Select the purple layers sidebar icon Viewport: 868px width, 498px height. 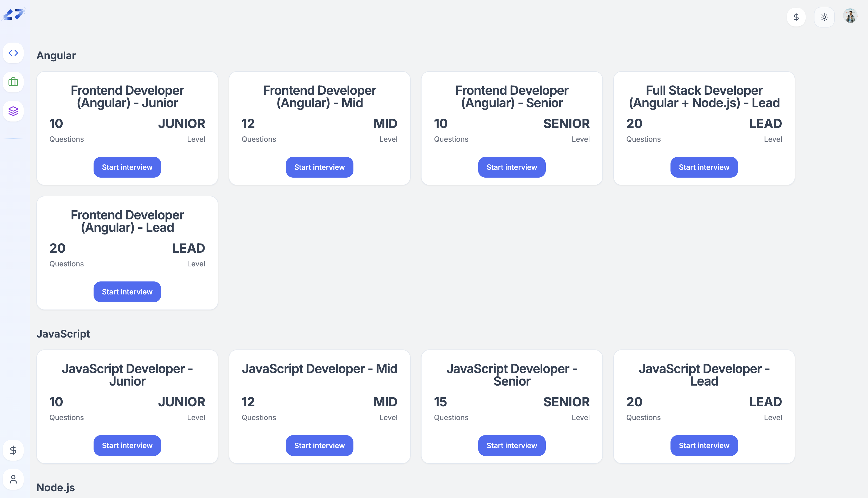coord(13,111)
